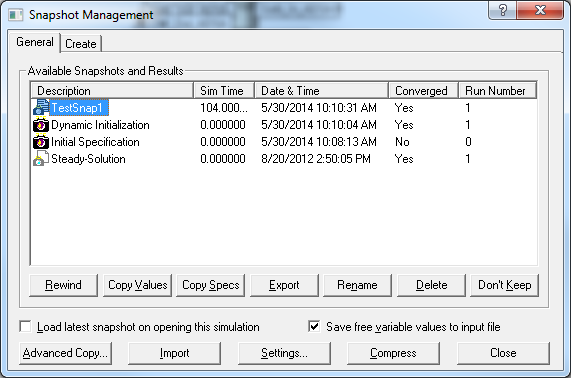Open the Settings dialog
This screenshot has height=378, width=571.
coord(284,353)
